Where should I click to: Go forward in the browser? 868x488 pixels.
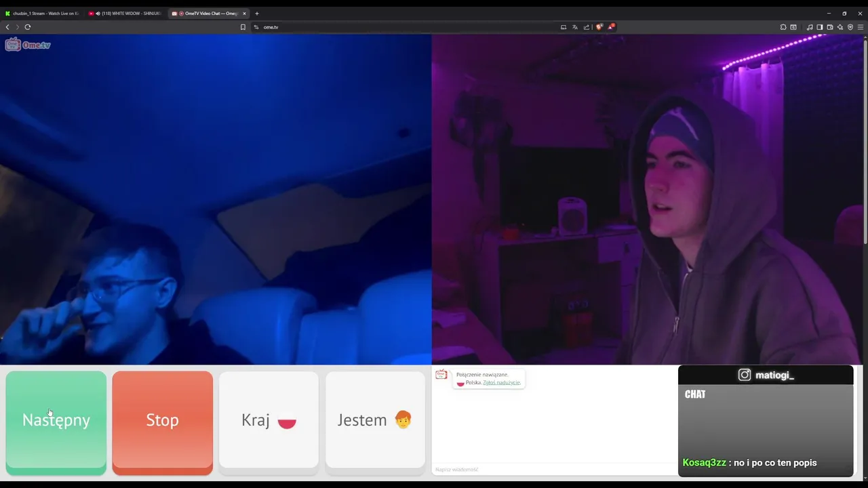(17, 27)
